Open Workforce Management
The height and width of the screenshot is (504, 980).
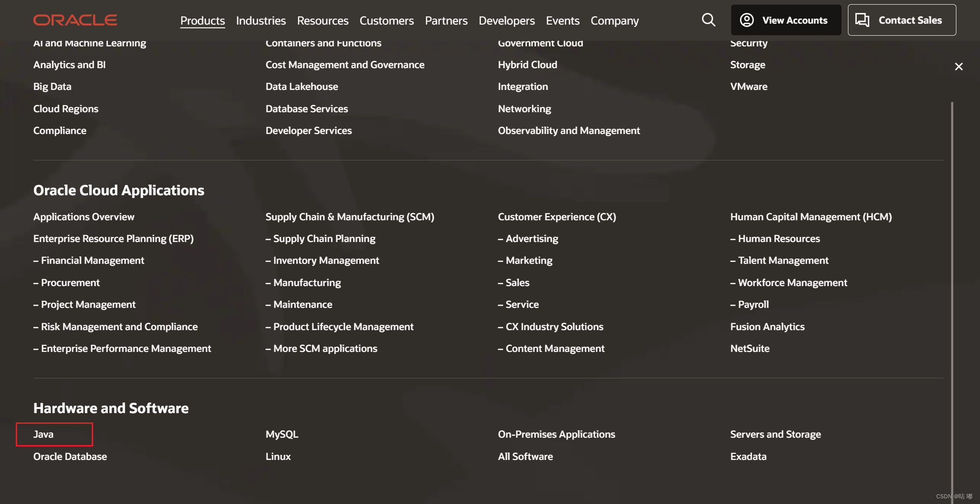pos(789,283)
